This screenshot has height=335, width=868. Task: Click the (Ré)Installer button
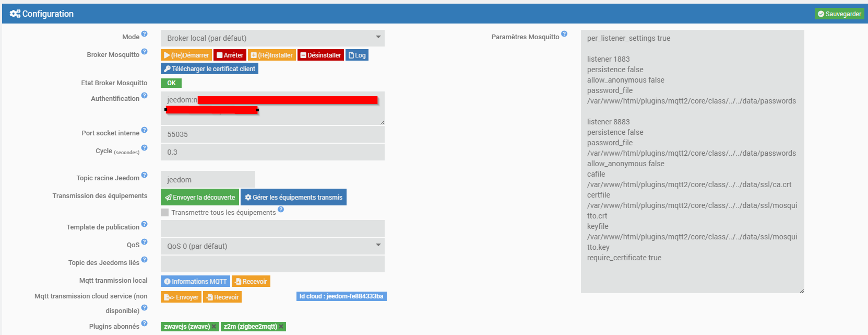pyautogui.click(x=272, y=55)
